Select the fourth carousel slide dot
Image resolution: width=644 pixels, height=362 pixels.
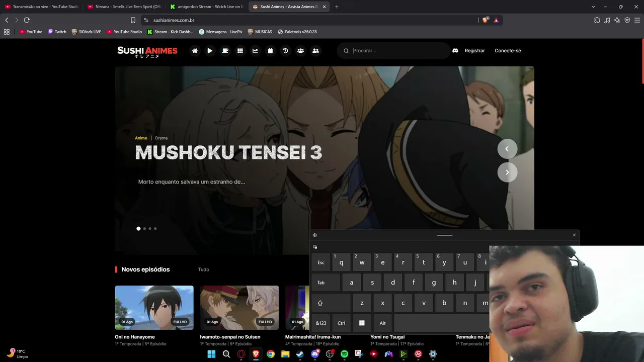(155, 229)
